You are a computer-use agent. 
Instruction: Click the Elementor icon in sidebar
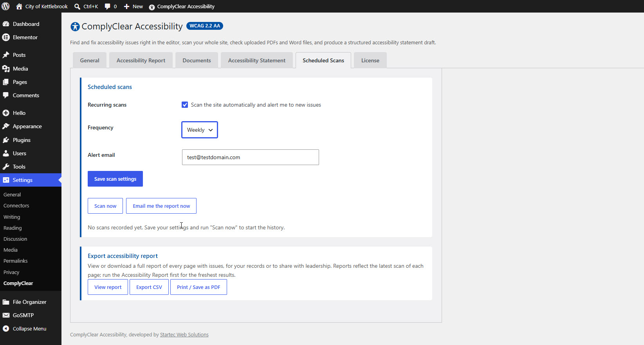click(6, 37)
